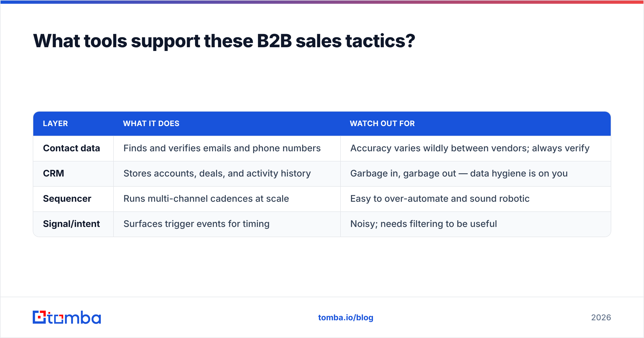Viewport: 644px width, 338px height.
Task: Click 'Easy to over-automate and sound robotic'
Action: [440, 199]
